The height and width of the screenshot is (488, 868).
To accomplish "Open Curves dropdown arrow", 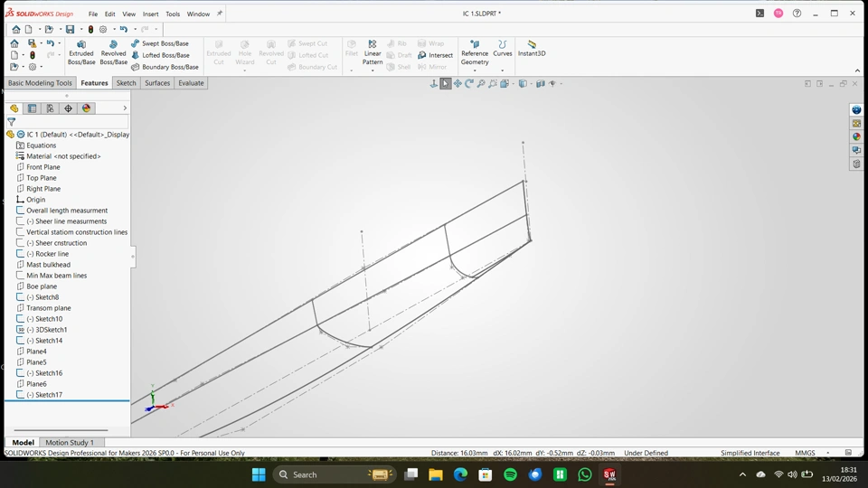I will coord(502,70).
